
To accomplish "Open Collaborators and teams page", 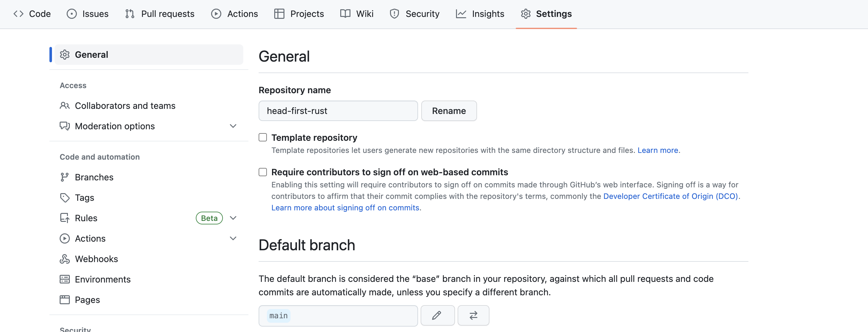I will pos(125,106).
